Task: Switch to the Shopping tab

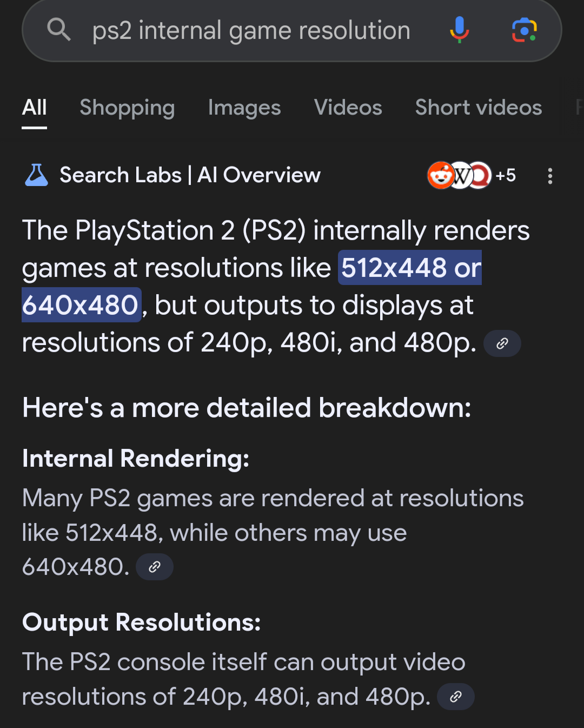Action: pyautogui.click(x=127, y=108)
